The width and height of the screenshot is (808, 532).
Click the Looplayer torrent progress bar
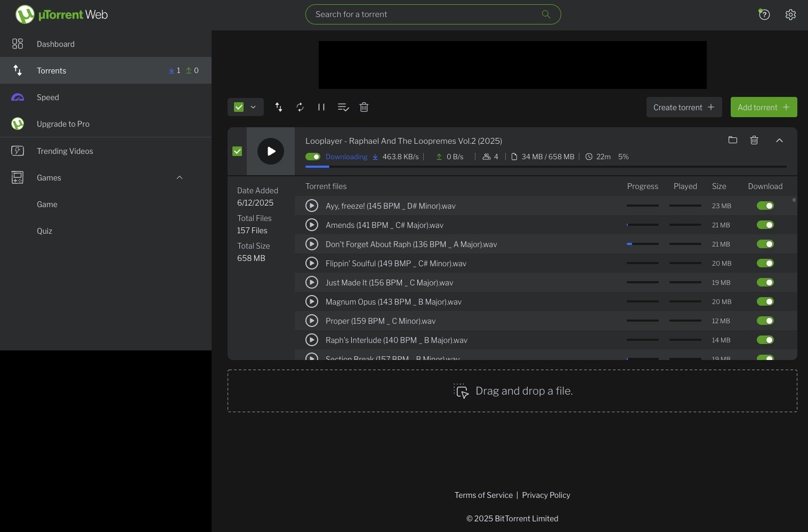pos(546,167)
